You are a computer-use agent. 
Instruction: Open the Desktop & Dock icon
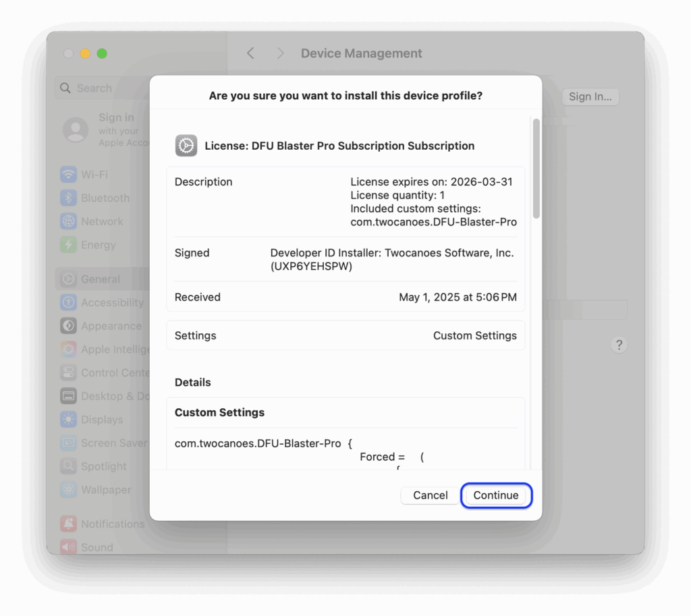(68, 395)
